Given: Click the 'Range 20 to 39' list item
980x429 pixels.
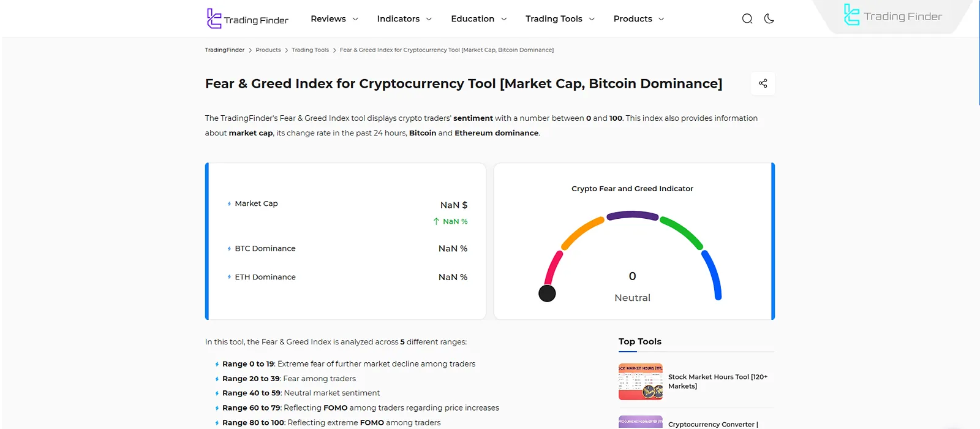Looking at the screenshot, I should tap(289, 379).
